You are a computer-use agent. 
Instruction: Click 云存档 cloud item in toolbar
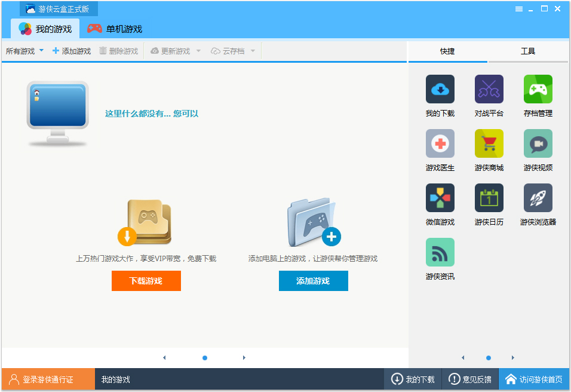[228, 51]
